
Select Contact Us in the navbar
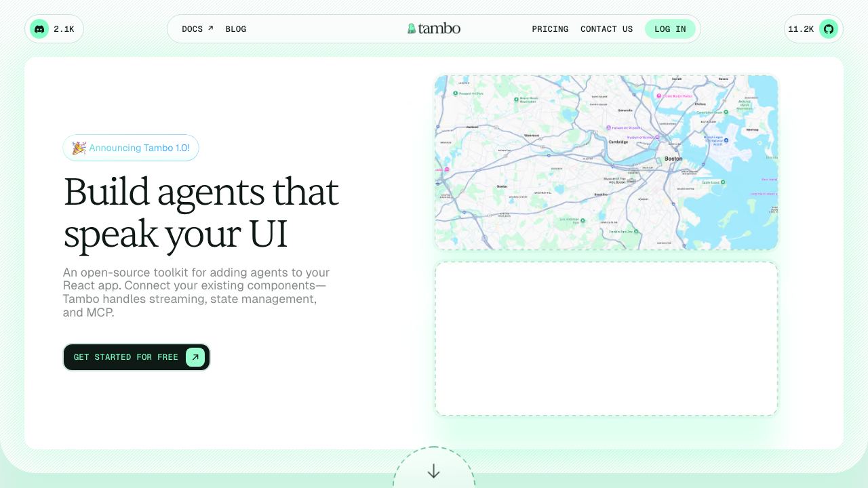tap(606, 29)
